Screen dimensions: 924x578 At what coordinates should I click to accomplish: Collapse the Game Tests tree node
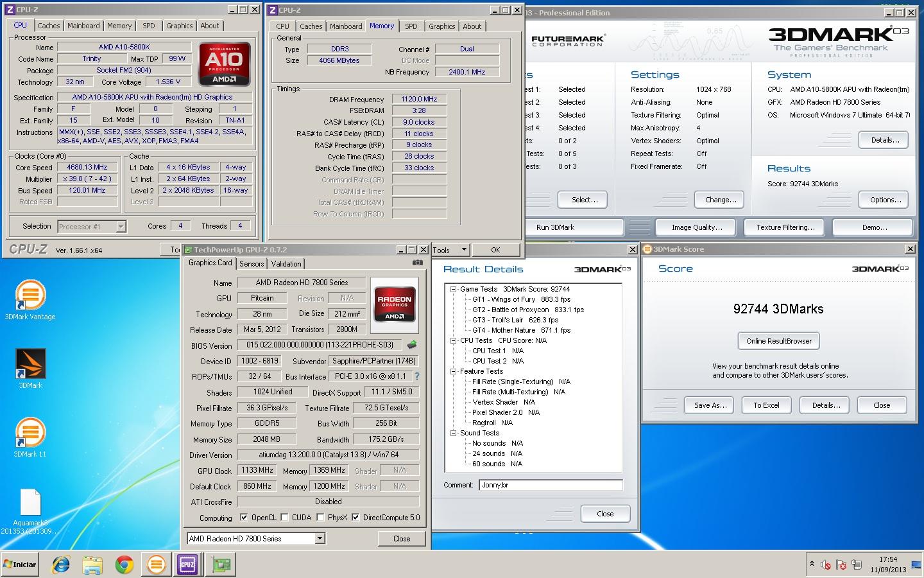click(x=453, y=290)
